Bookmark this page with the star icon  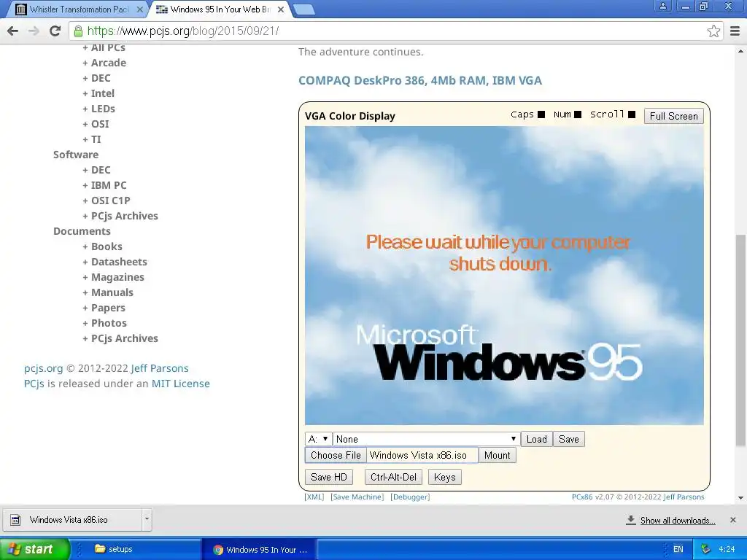tap(713, 31)
